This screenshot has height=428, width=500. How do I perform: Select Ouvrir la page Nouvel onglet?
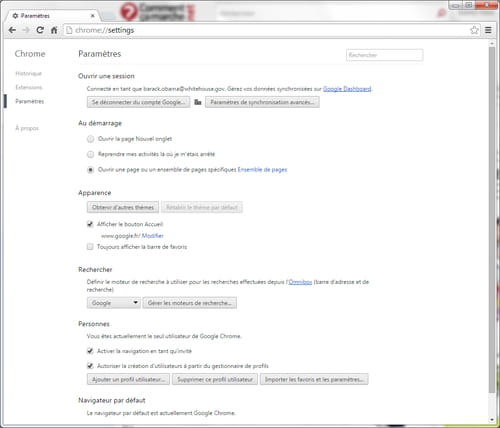tap(90, 139)
